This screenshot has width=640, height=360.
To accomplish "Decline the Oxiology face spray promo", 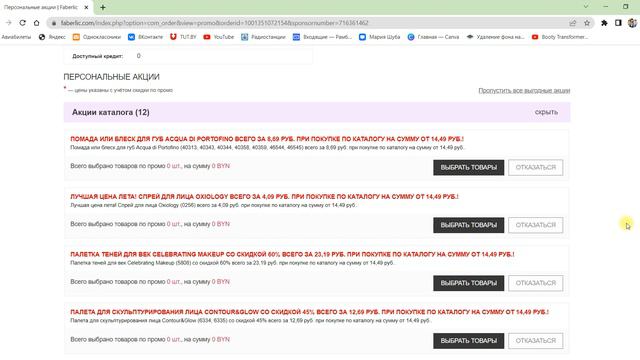I will (536, 225).
